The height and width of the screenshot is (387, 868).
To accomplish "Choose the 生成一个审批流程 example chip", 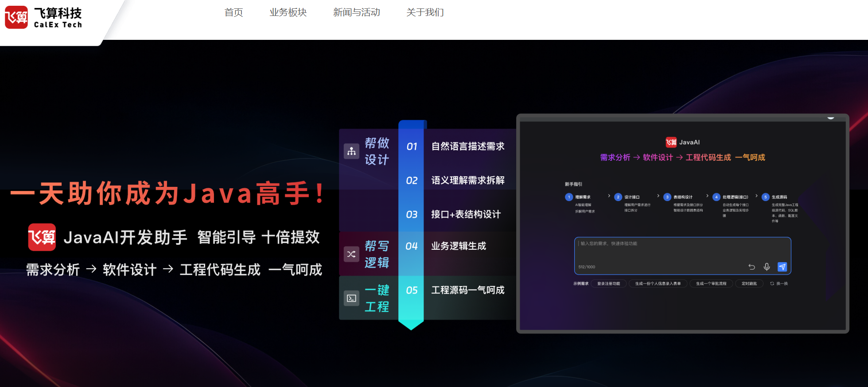I will (711, 284).
